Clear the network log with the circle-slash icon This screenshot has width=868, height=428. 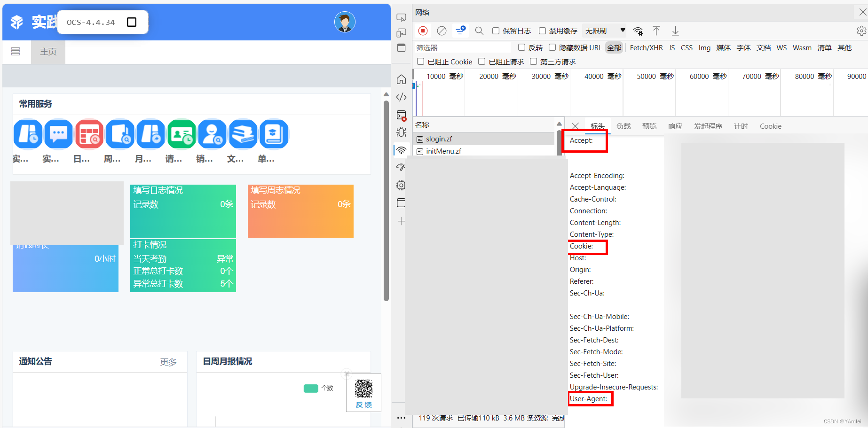442,31
